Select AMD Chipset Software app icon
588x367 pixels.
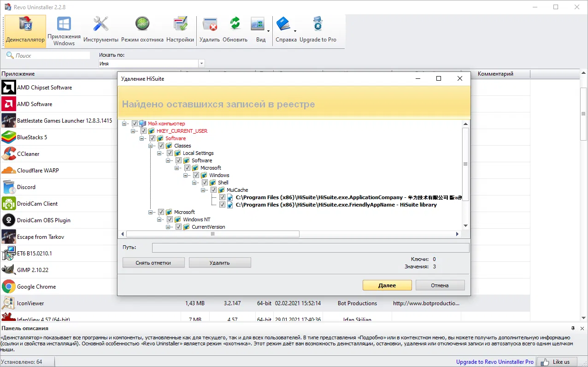click(x=9, y=88)
